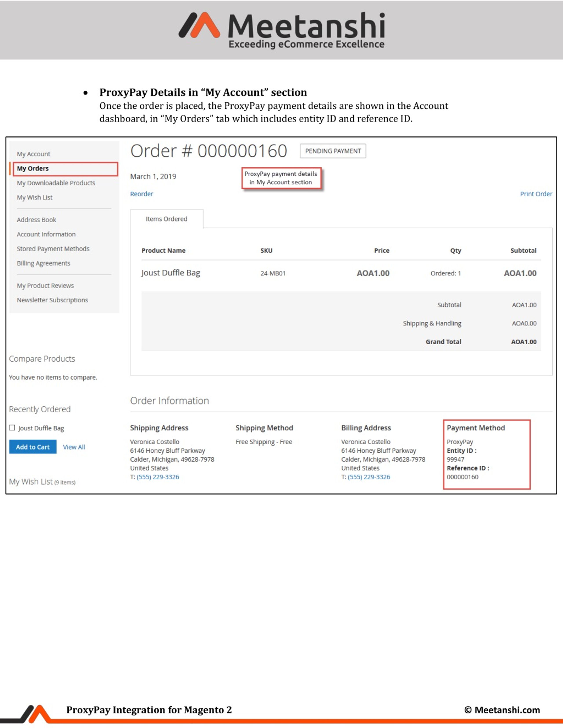Image resolution: width=563 pixels, height=728 pixels.
Task: Click the PENDING PAYMENT status badge
Action: [333, 151]
